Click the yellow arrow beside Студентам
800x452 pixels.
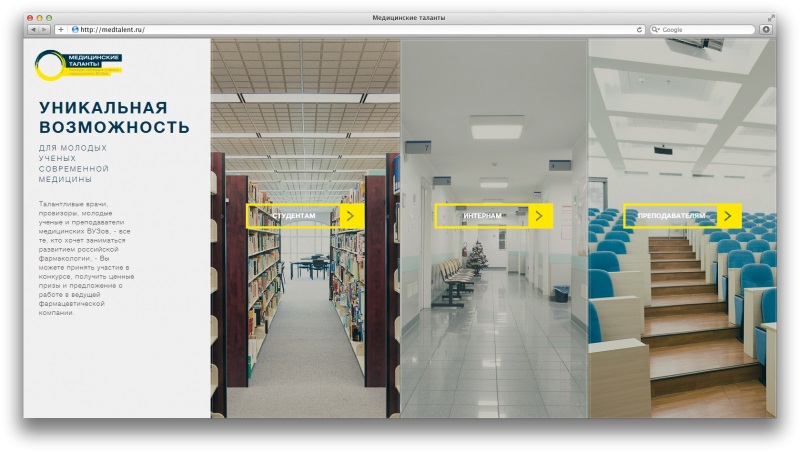pyautogui.click(x=350, y=216)
